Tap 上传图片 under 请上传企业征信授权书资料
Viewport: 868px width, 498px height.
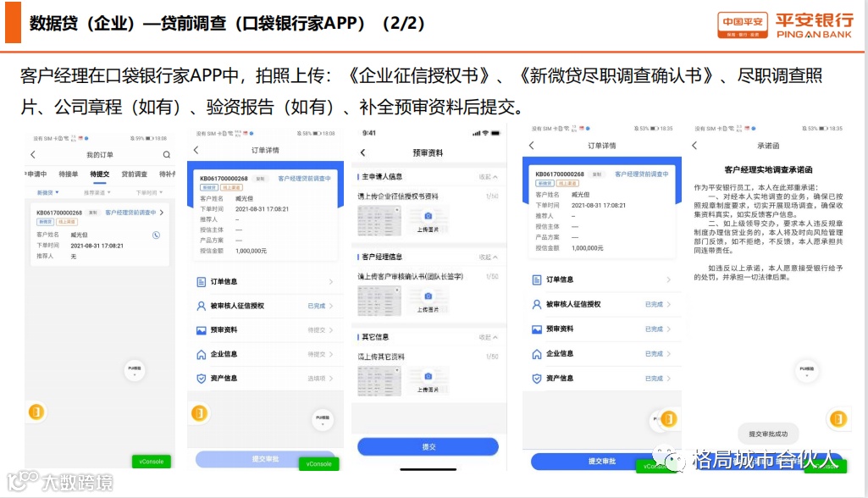click(x=428, y=230)
